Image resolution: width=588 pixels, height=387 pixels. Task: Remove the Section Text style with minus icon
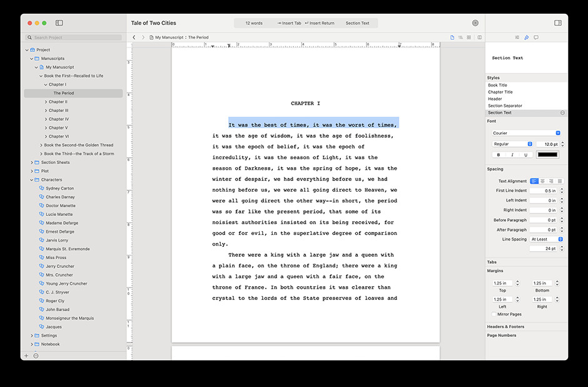[x=562, y=113]
